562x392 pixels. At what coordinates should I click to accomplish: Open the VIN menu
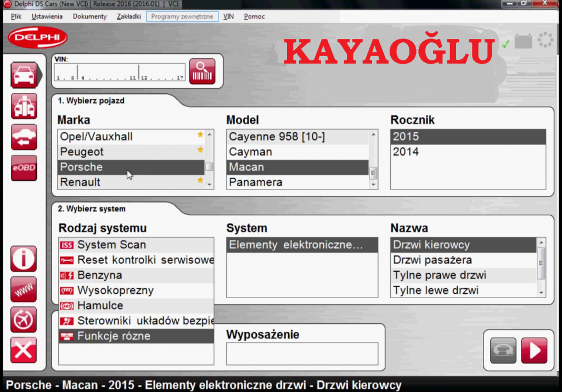tap(228, 16)
